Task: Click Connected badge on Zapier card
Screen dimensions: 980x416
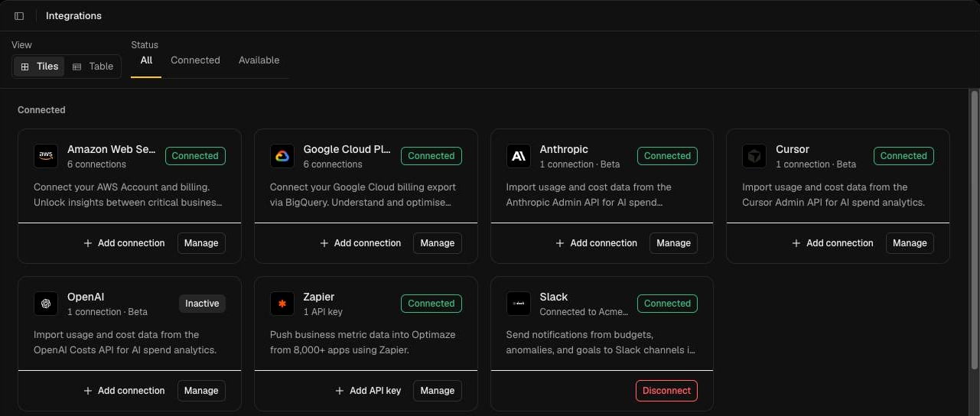Action: click(431, 304)
